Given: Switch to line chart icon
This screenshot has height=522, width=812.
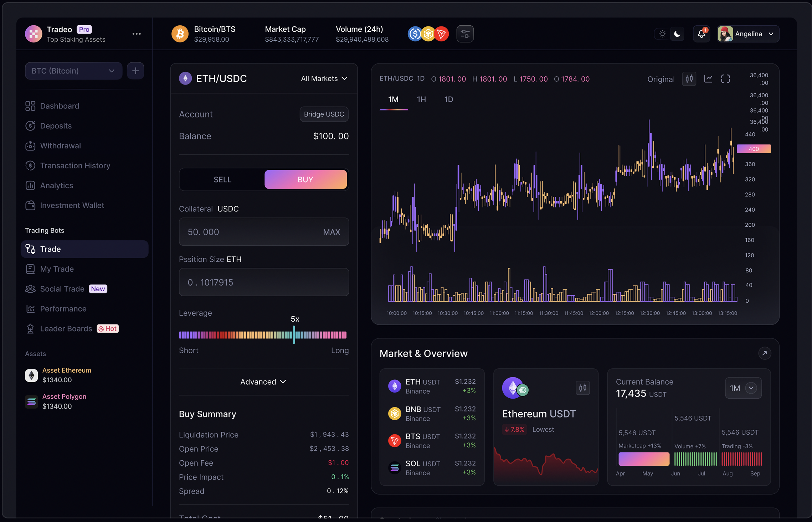Looking at the screenshot, I should click(708, 79).
